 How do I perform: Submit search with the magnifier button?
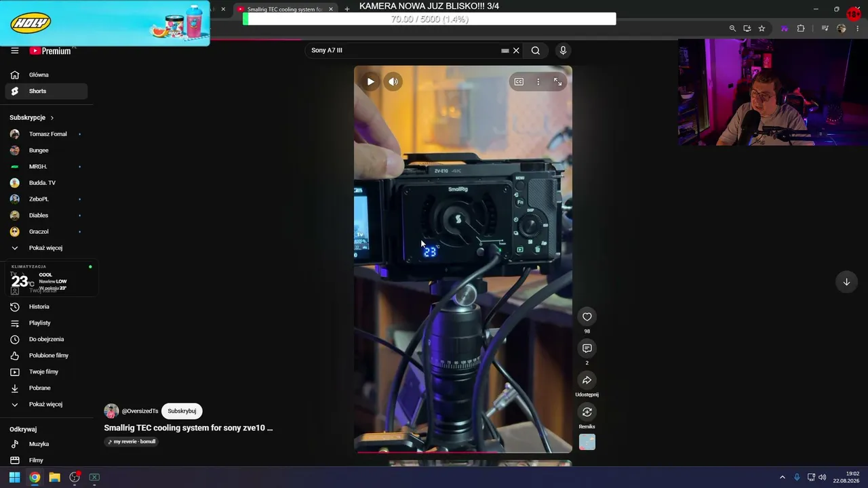pyautogui.click(x=536, y=51)
